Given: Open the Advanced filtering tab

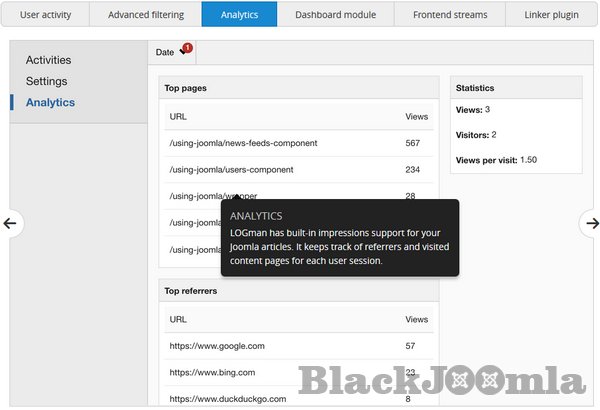Looking at the screenshot, I should coord(144,15).
